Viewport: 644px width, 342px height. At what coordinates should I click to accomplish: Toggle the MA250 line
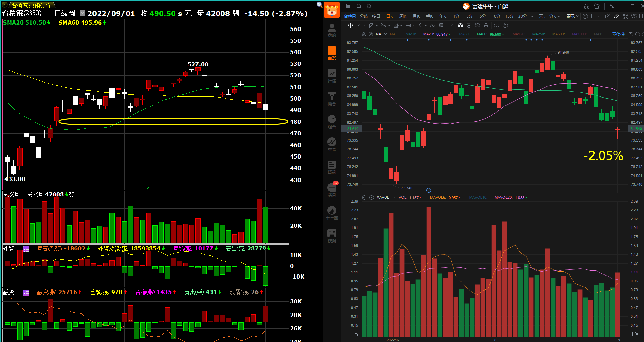[x=539, y=34]
